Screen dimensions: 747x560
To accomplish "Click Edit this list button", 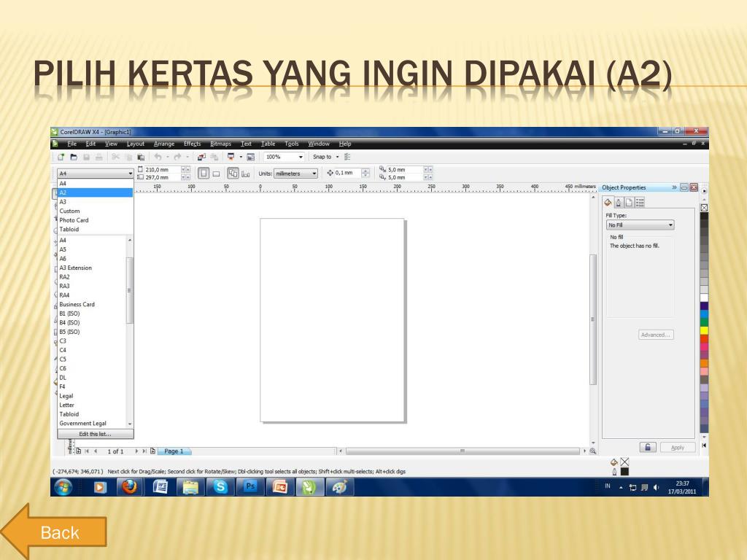I will click(x=96, y=434).
